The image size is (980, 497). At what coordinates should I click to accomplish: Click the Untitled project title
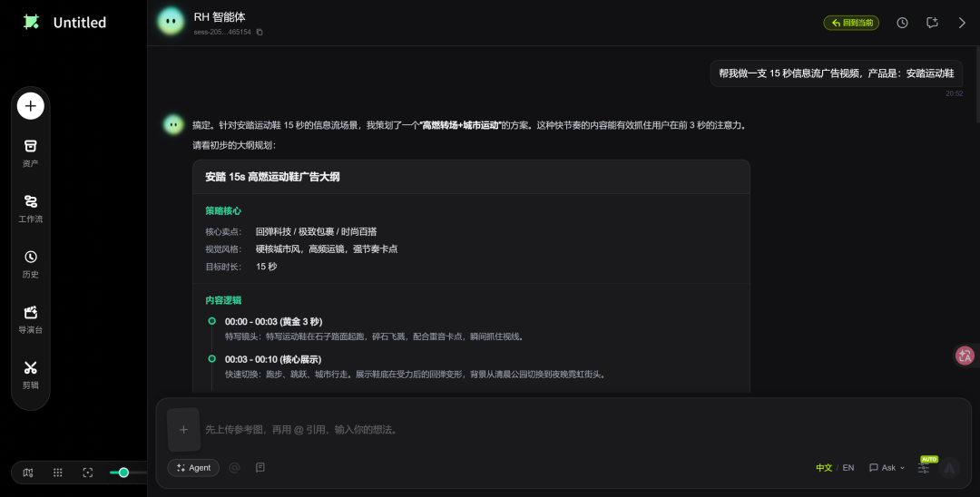pyautogui.click(x=79, y=23)
